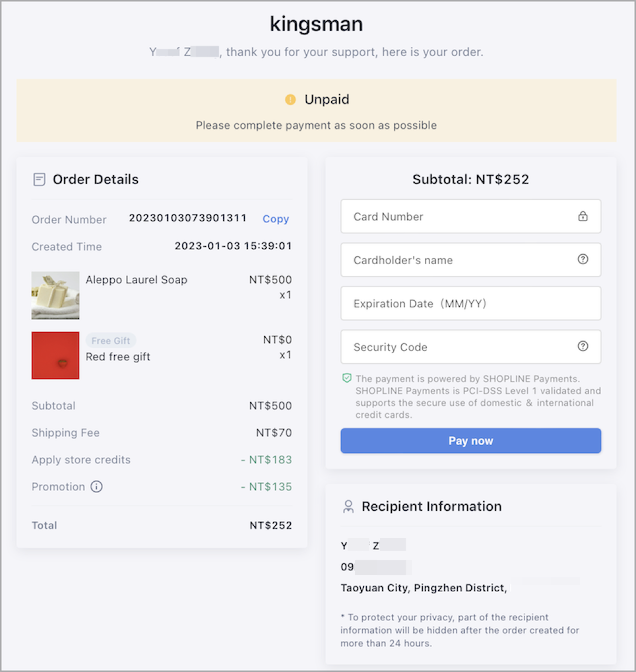Viewport: 636px width, 672px height.
Task: Focus the Cardholder's name field
Action: point(470,259)
